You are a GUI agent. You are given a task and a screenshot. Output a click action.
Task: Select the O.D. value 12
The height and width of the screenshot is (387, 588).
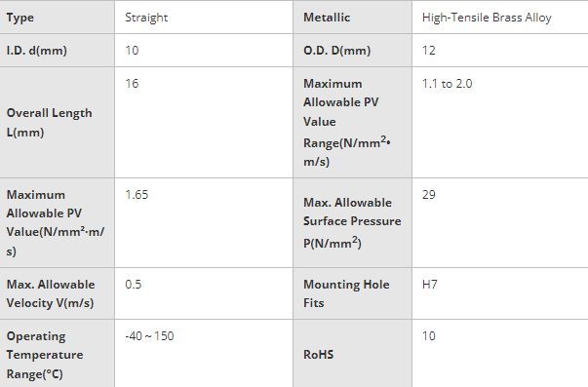click(x=429, y=51)
